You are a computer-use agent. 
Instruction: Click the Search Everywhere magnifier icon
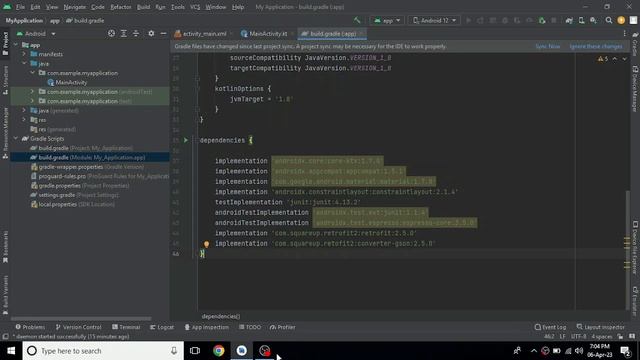[x=609, y=20]
